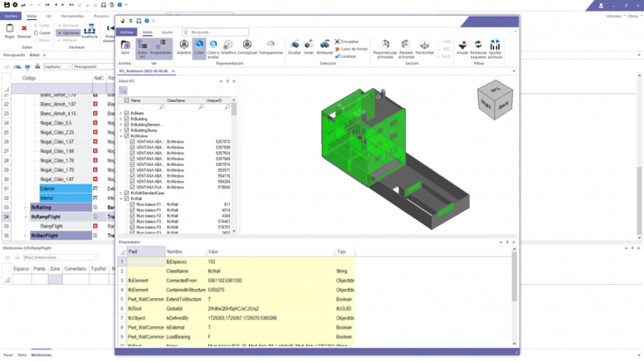Image resolution: width=644 pixels, height=362 pixels.
Task: Enable Transparencia display mode
Action: pyautogui.click(x=270, y=47)
